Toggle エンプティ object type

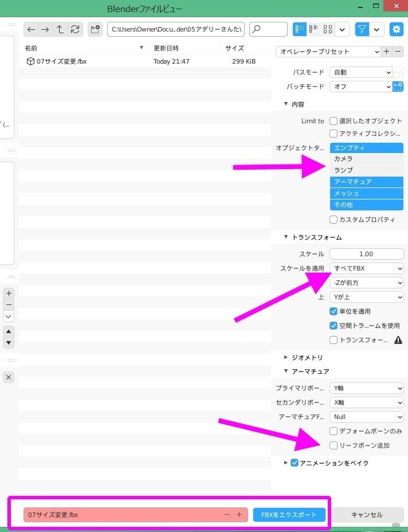(x=367, y=147)
